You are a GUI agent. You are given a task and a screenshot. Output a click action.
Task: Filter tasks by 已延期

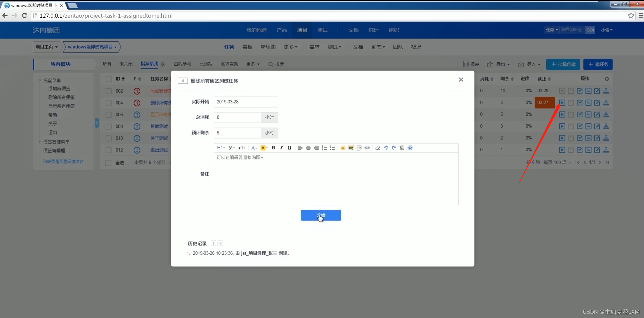[x=206, y=64]
